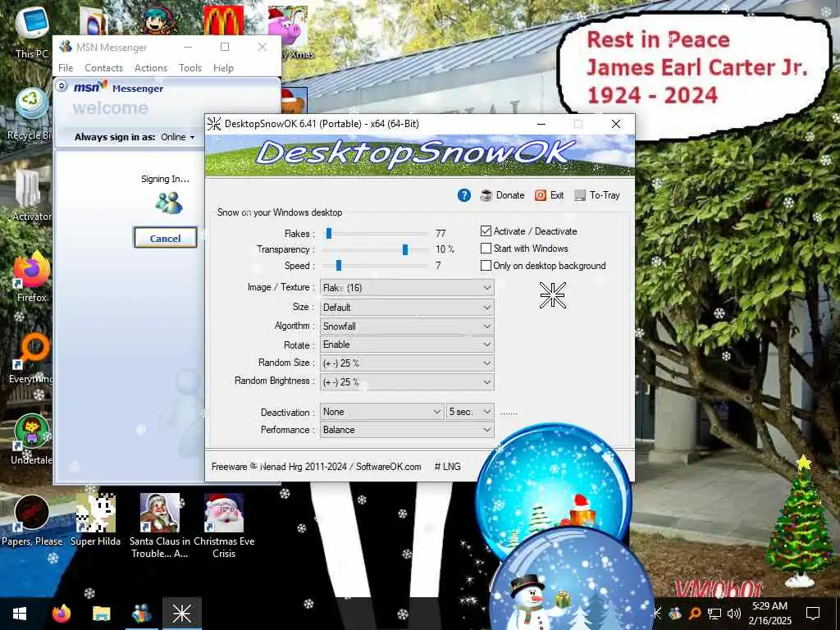Viewport: 840px width, 630px height.
Task: Collapse the MSN Messenger header chevron
Action: point(62,85)
